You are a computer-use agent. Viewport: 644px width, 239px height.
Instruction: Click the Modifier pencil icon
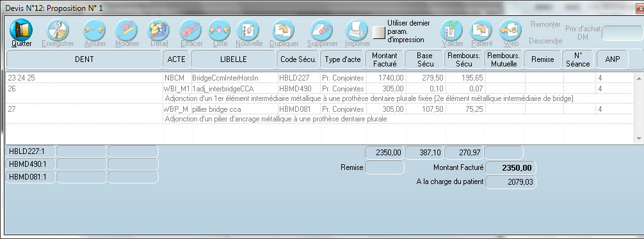click(x=127, y=30)
